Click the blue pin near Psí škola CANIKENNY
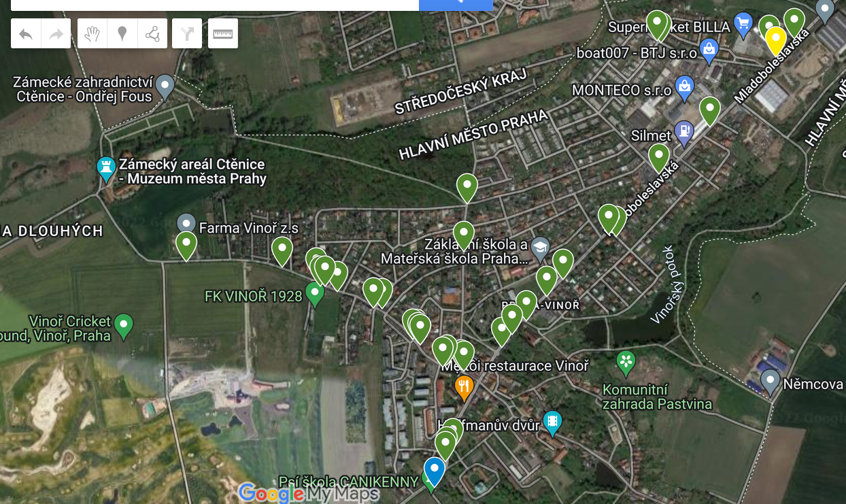 click(434, 471)
